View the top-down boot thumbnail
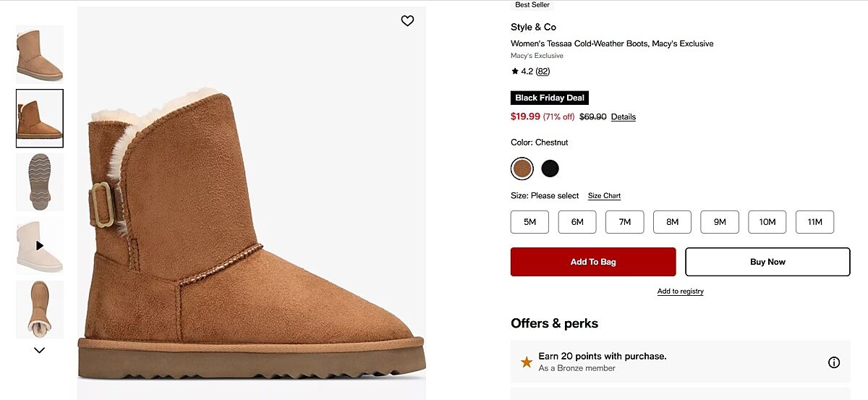 point(40,309)
